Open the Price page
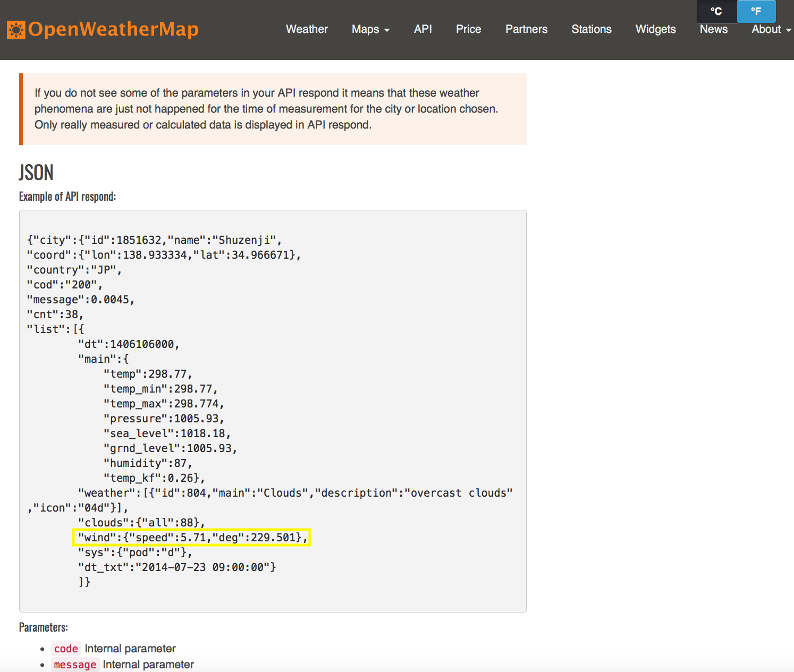Image resolution: width=794 pixels, height=672 pixels. coord(468,29)
